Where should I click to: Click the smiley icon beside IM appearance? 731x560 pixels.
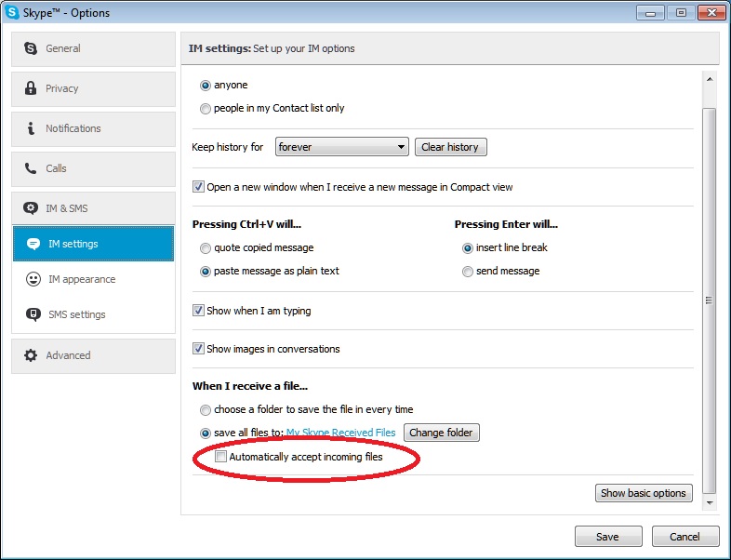(33, 279)
